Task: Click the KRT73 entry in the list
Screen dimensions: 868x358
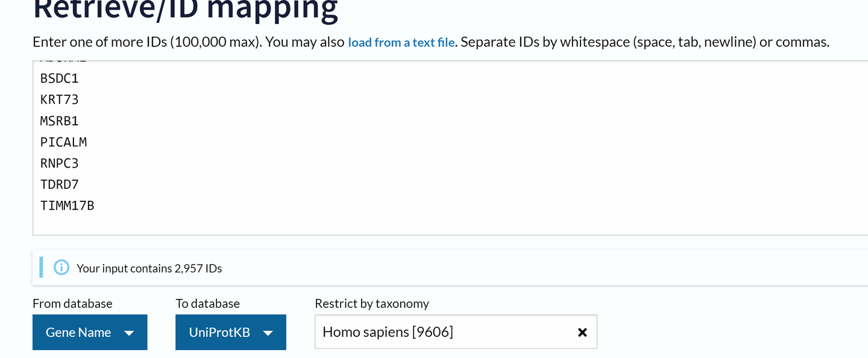Action: point(60,99)
